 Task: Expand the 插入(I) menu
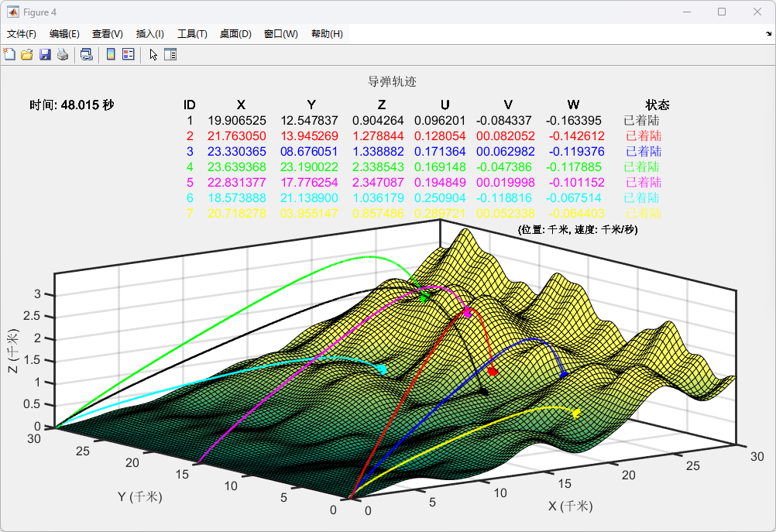click(x=150, y=34)
